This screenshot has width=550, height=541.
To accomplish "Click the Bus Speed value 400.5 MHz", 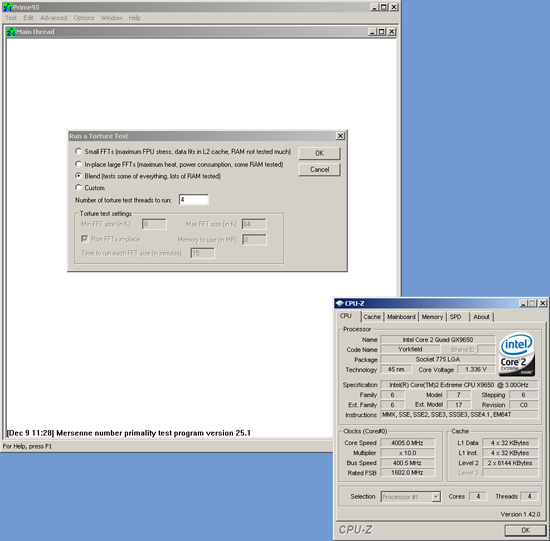I will (407, 463).
